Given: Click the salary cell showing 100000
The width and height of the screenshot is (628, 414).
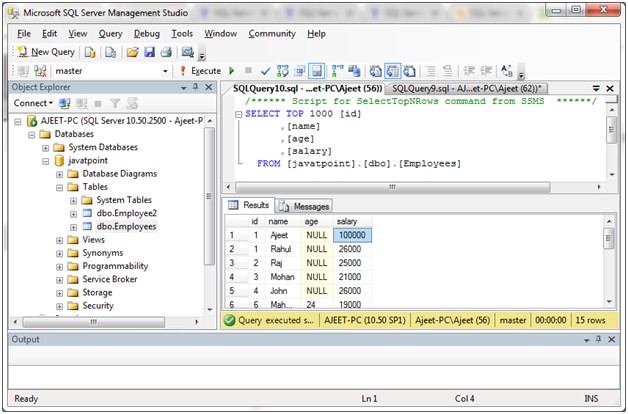Looking at the screenshot, I should (x=352, y=235).
